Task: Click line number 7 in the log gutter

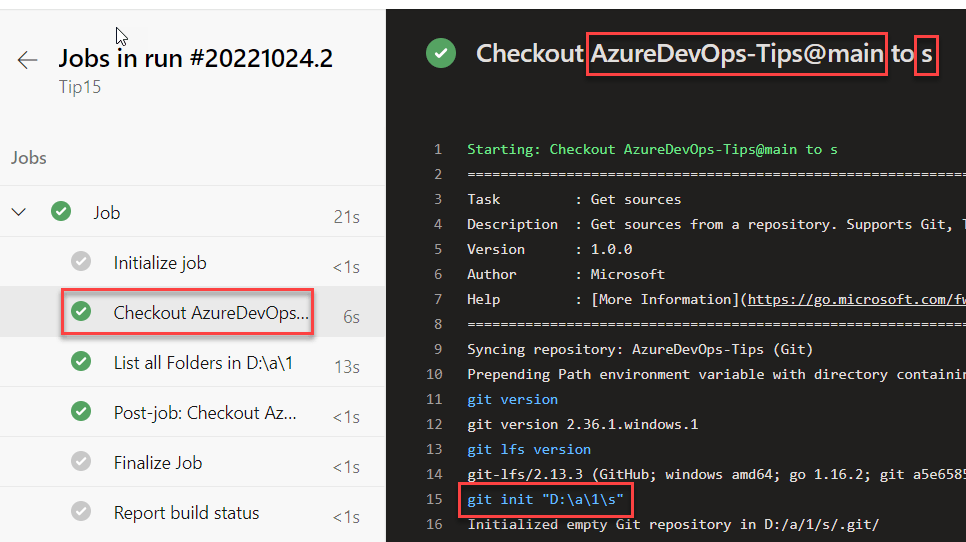Action: (x=438, y=299)
